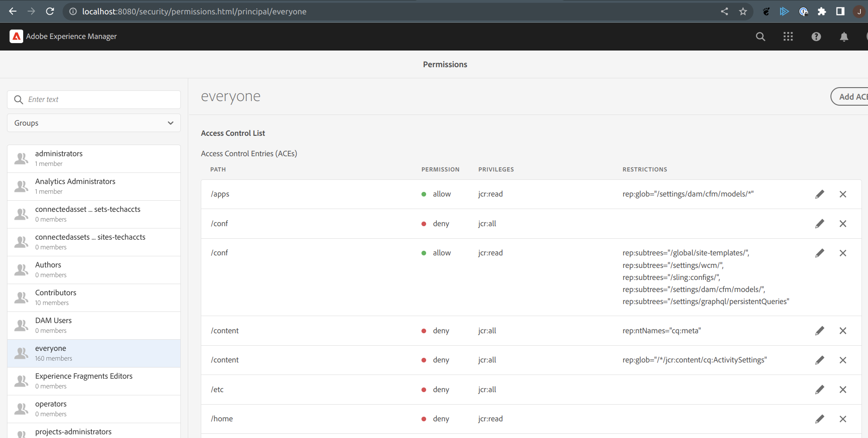Image resolution: width=868 pixels, height=438 pixels.
Task: Select the operators group
Action: [x=94, y=409]
